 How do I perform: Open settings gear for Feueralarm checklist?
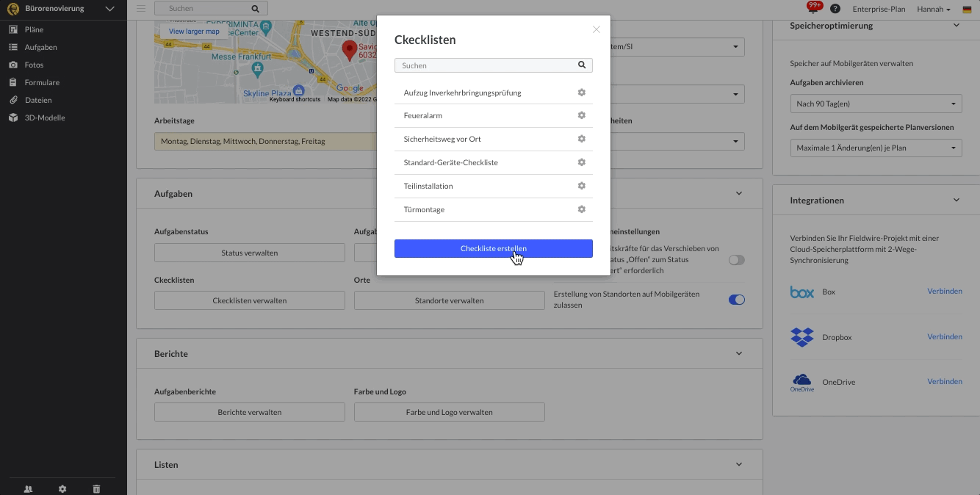click(581, 115)
